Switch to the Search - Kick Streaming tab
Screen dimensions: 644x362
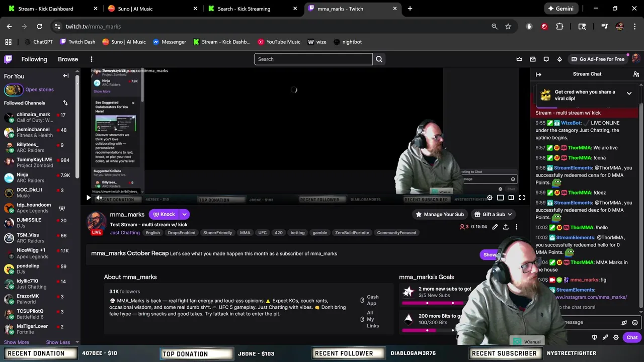pyautogui.click(x=252, y=9)
